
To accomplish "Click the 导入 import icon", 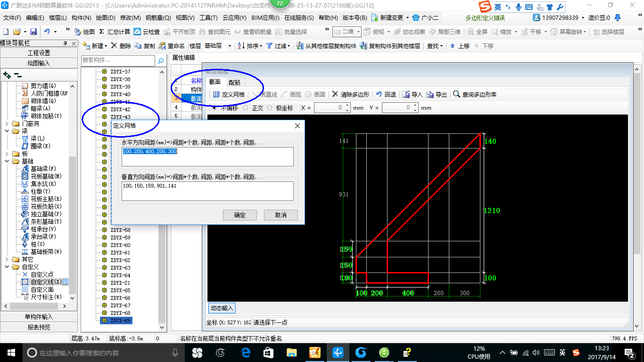I will [413, 94].
